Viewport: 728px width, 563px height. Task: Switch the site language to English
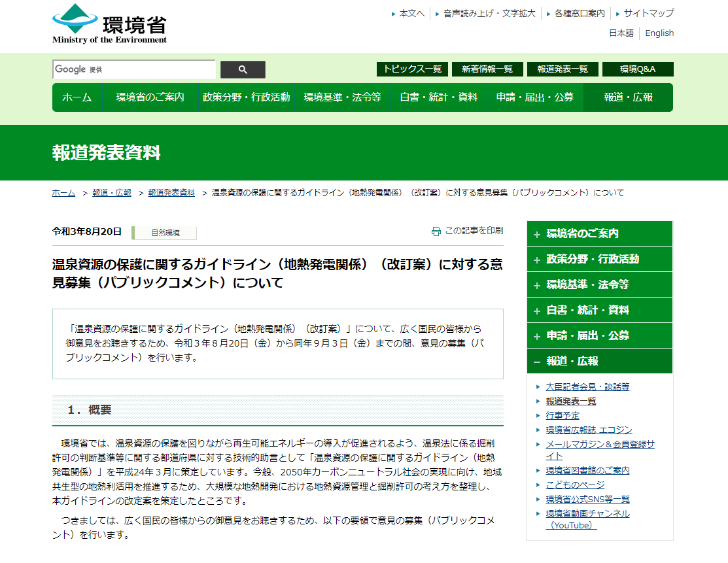click(659, 33)
